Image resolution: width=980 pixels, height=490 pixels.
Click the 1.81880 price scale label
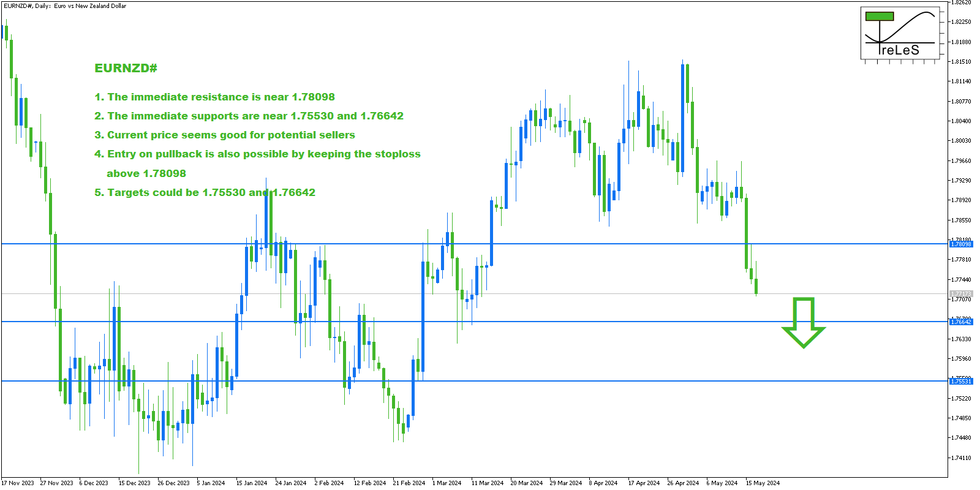[x=961, y=42]
